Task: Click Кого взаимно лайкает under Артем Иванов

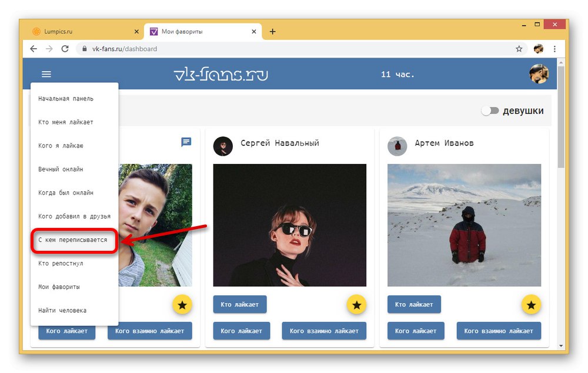Action: tap(499, 331)
